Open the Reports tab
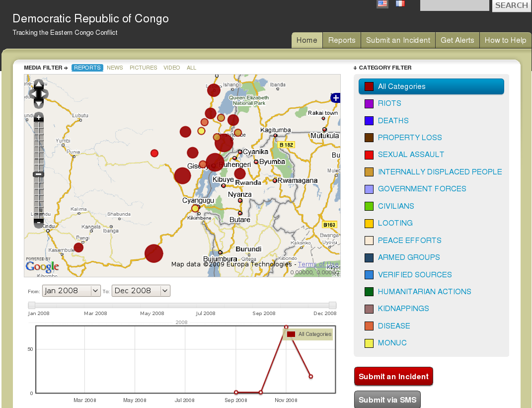This screenshot has height=408, width=532. tap(342, 40)
